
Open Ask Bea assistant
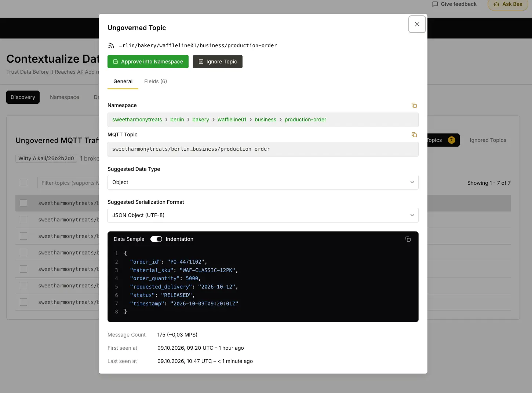click(508, 4)
